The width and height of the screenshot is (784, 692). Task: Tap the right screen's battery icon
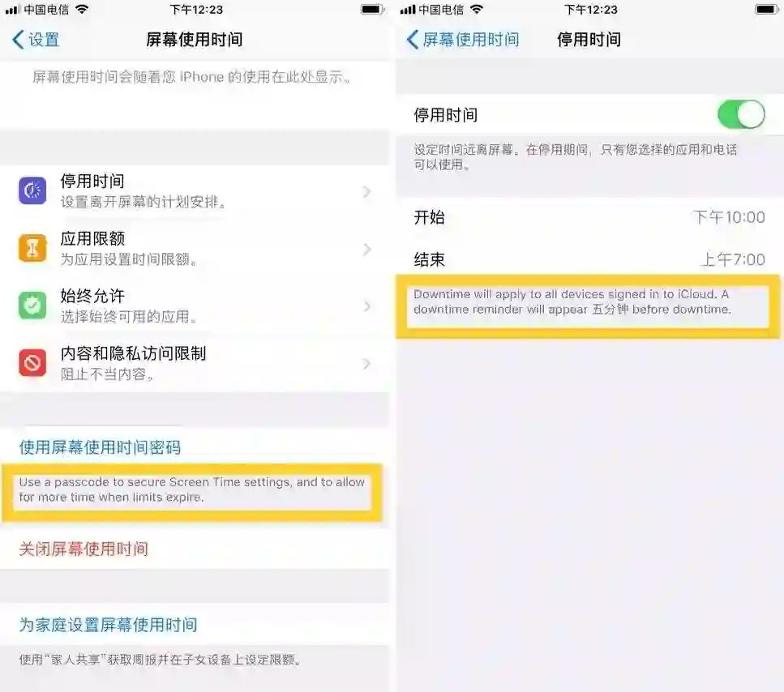click(766, 9)
